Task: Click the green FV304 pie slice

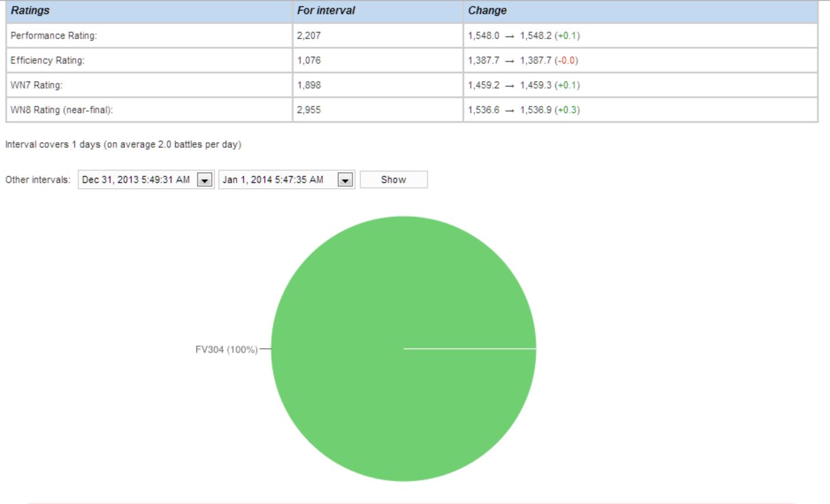Action: click(403, 348)
